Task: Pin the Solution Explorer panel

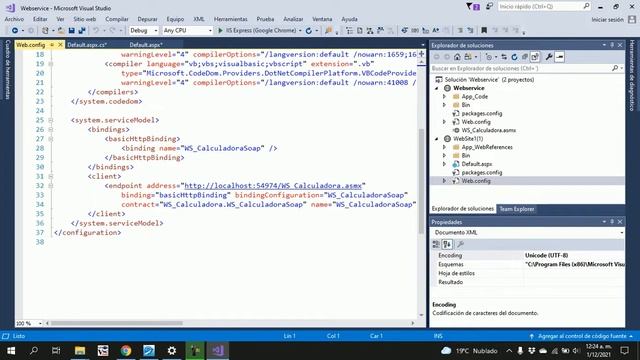Action: 612,45
